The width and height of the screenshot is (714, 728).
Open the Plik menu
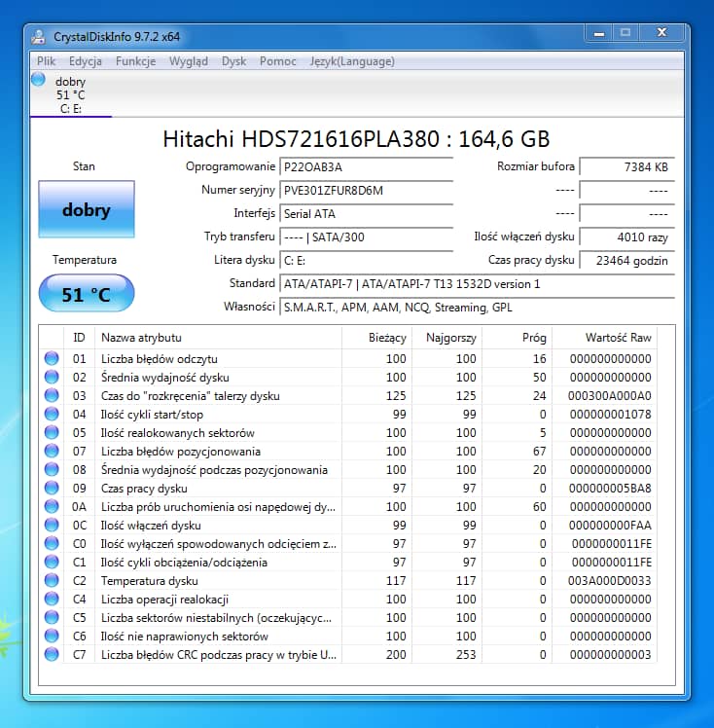pos(46,61)
